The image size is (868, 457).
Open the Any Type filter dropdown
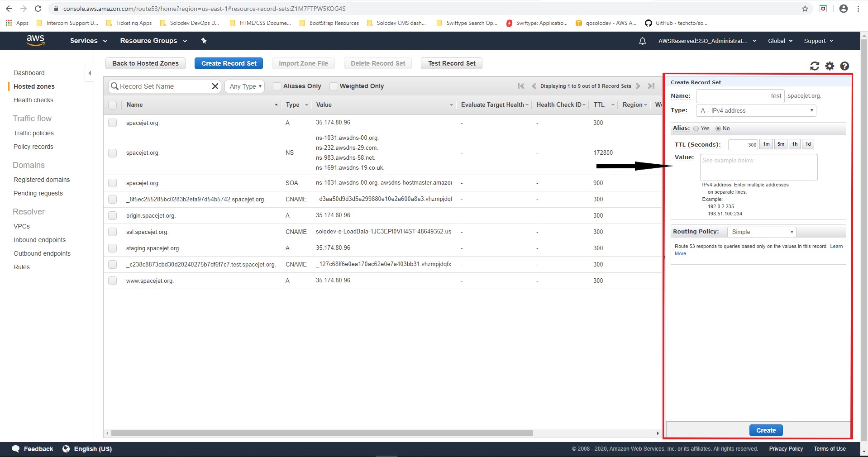244,86
